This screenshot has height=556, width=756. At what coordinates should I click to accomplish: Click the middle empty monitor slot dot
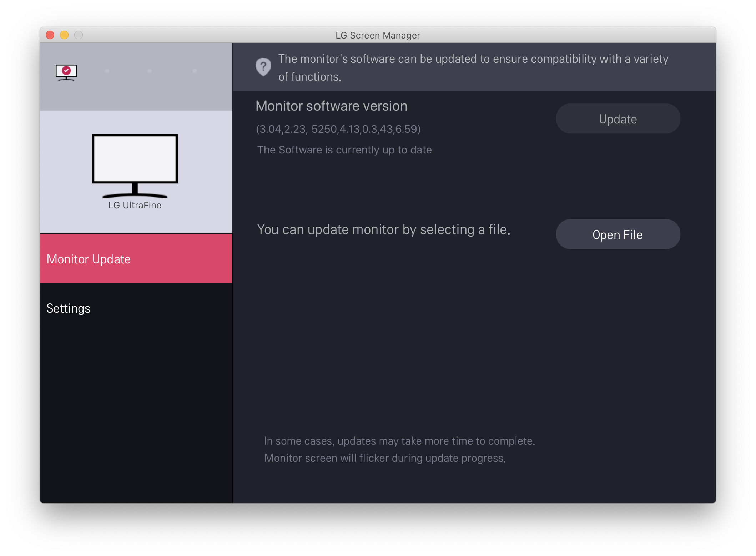[x=150, y=71]
